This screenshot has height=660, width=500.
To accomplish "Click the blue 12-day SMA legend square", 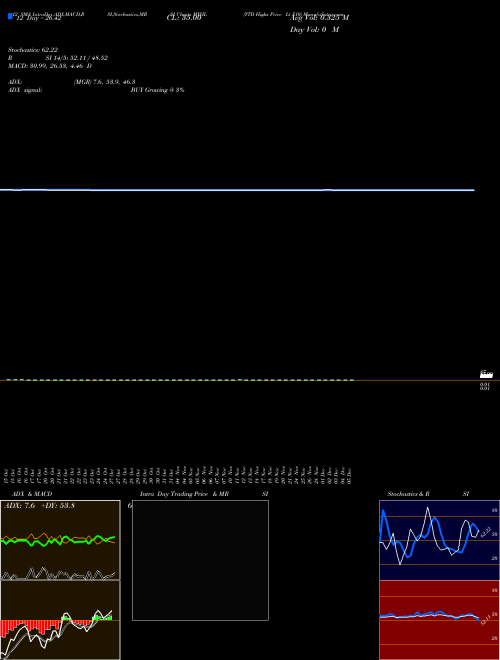I will coord(10,16).
